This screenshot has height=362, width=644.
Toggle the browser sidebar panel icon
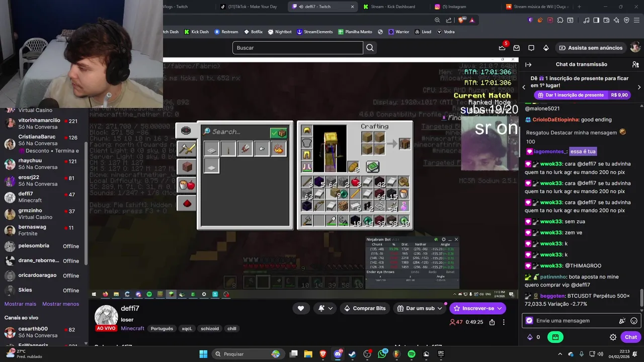pos(596,20)
